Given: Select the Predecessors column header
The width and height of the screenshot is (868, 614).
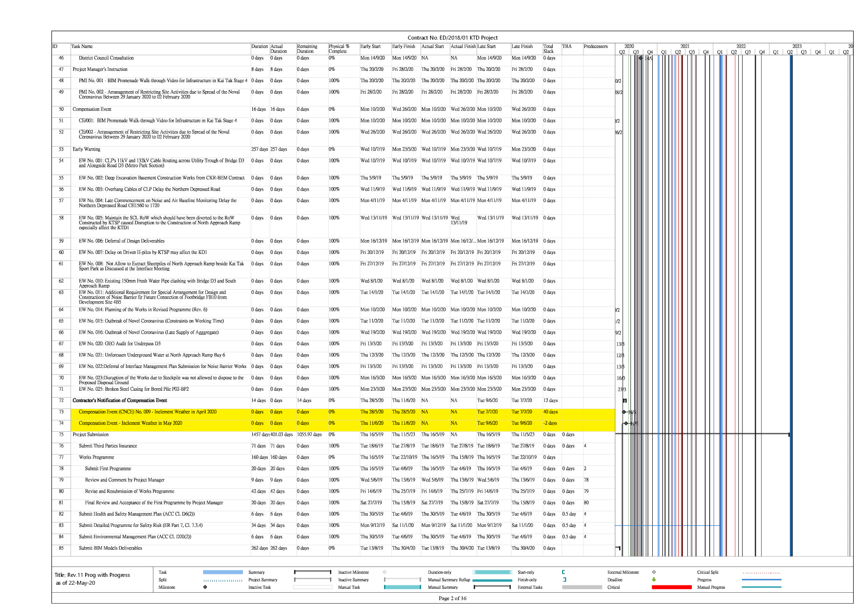Looking at the screenshot, I should click(x=595, y=47).
